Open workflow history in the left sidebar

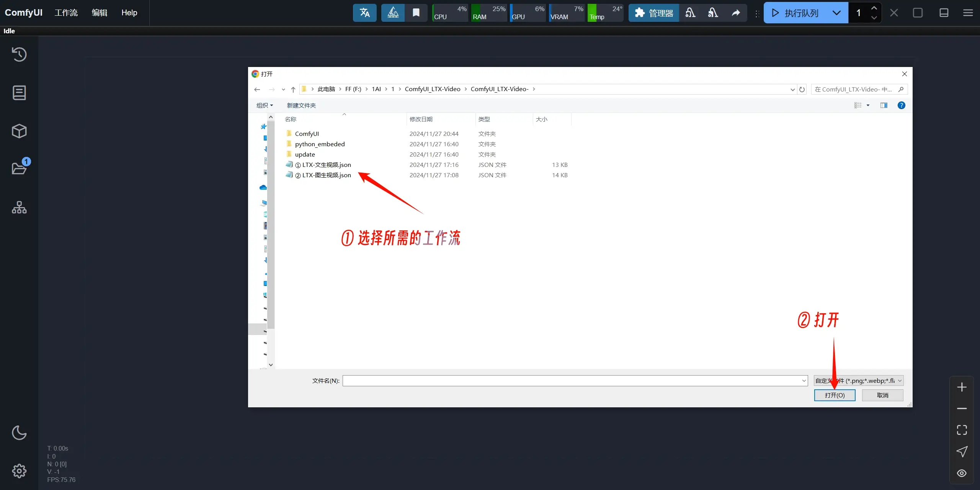tap(19, 54)
